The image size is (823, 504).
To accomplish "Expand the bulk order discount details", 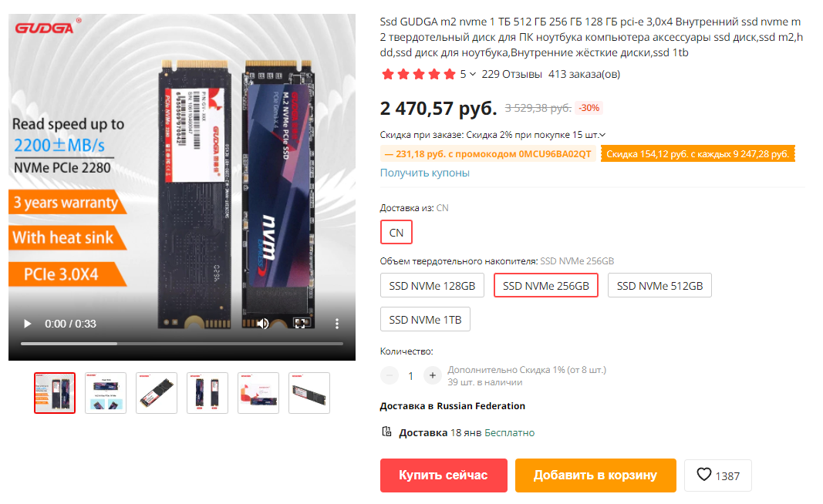I will (602, 135).
